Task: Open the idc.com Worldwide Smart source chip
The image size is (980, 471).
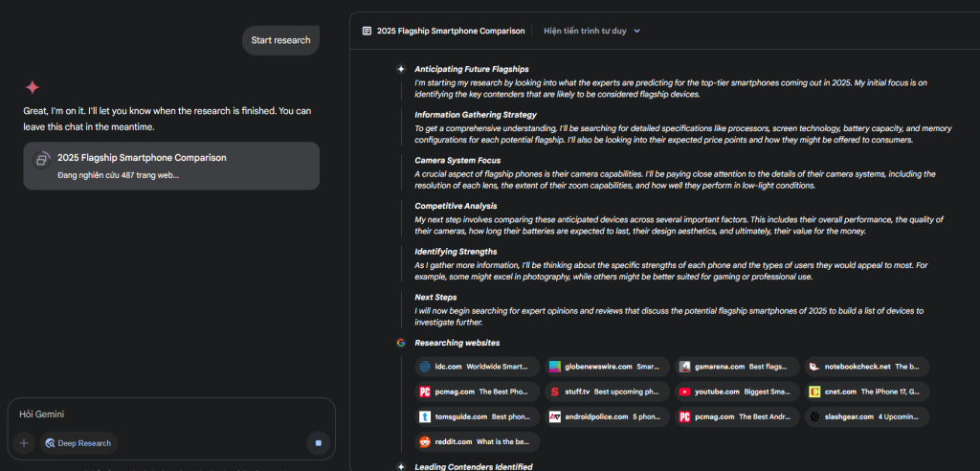Action: (x=477, y=367)
